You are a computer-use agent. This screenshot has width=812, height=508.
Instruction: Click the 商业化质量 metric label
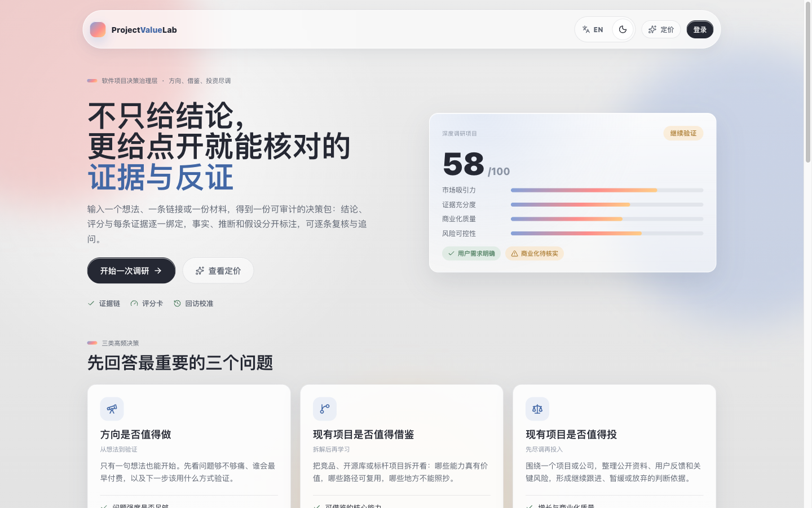point(459,219)
